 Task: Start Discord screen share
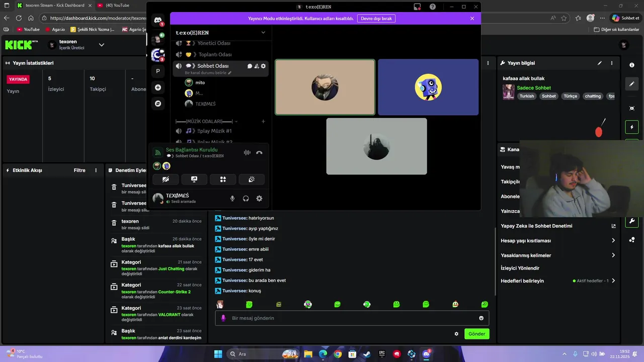(x=194, y=179)
